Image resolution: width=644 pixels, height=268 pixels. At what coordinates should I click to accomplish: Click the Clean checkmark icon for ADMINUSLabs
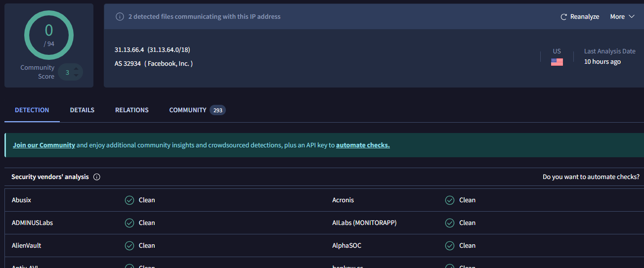click(129, 223)
